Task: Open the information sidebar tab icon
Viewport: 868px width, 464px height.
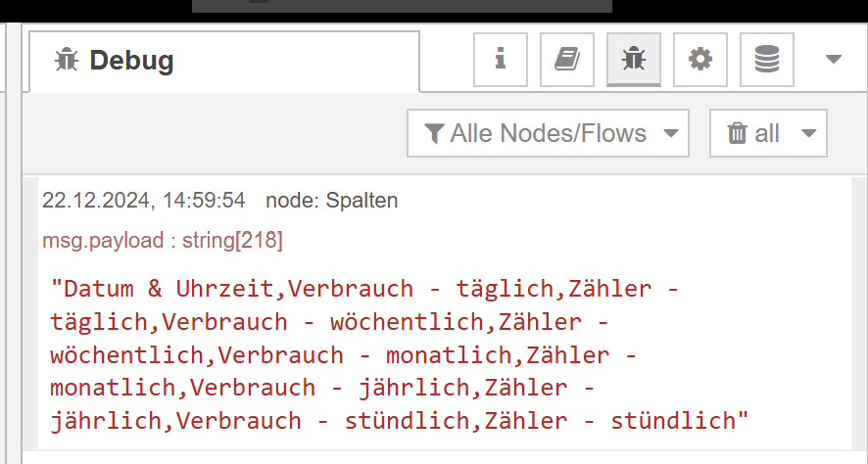Action: coord(501,59)
